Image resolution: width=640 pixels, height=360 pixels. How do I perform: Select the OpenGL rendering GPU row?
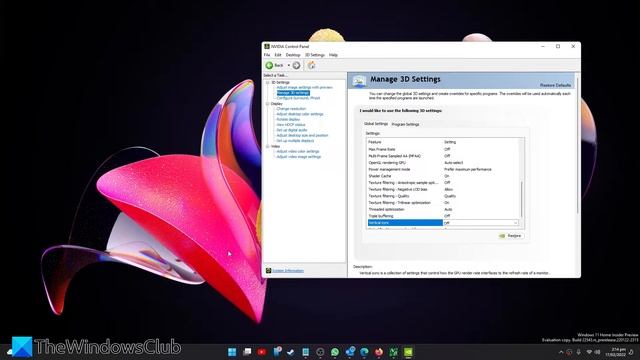(444, 163)
